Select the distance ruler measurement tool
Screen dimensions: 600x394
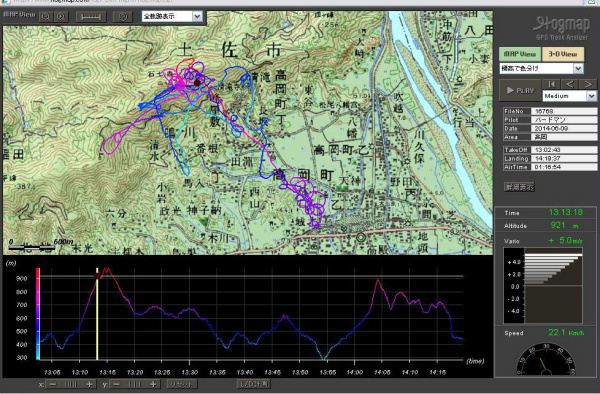click(x=91, y=17)
